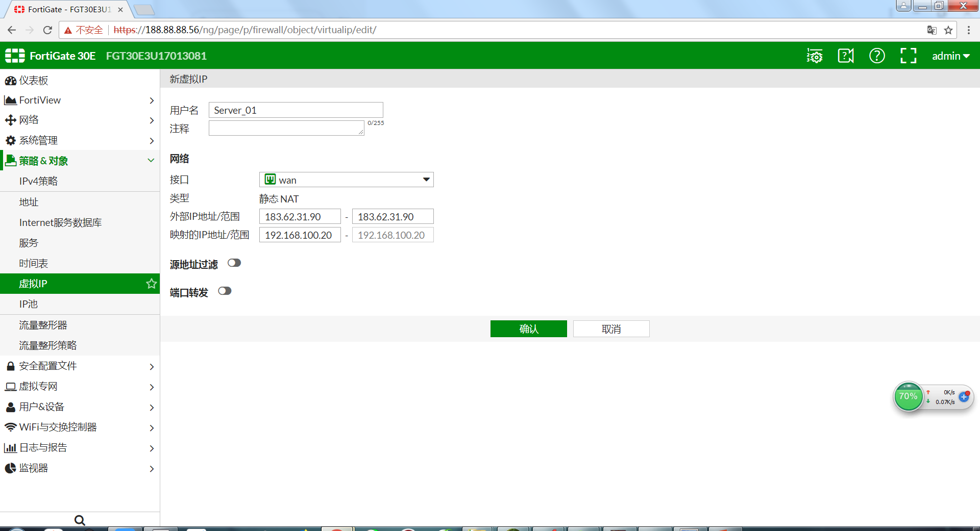
Task: Click the external IP start field 183.62.31.90
Action: point(300,216)
